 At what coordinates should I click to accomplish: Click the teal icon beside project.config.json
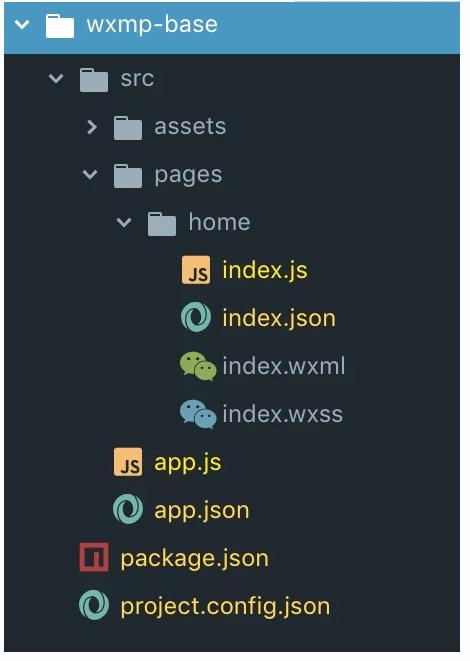tap(94, 606)
